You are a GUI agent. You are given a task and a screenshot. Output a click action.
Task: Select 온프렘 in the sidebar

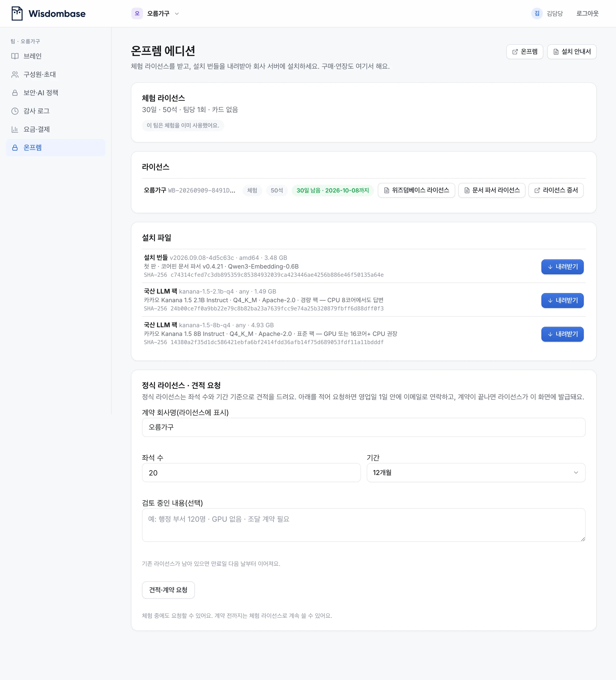click(56, 148)
